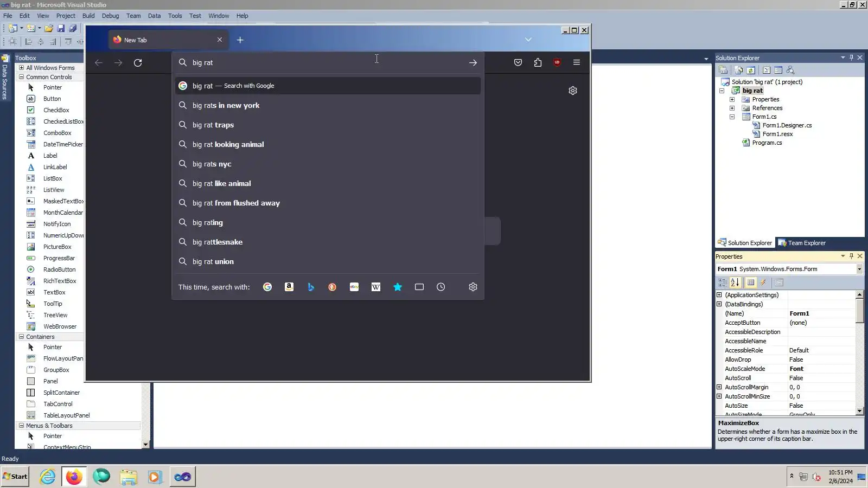Open a new Firefox tab with plus button
868x488 pixels.
click(x=240, y=40)
